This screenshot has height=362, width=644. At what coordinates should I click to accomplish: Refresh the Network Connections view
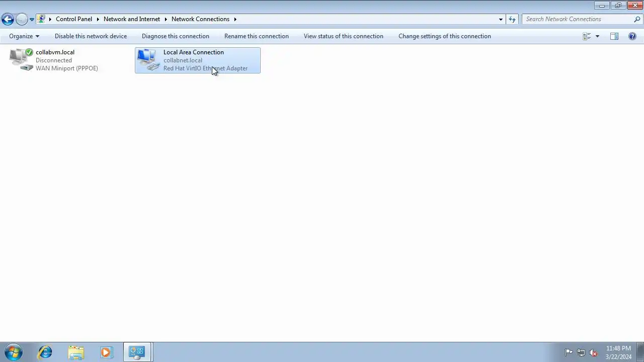[x=512, y=19]
